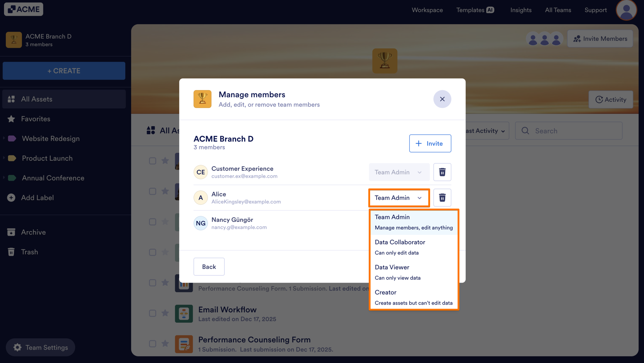The width and height of the screenshot is (644, 363).
Task: Open the Email Workflow asset icon
Action: point(184,314)
